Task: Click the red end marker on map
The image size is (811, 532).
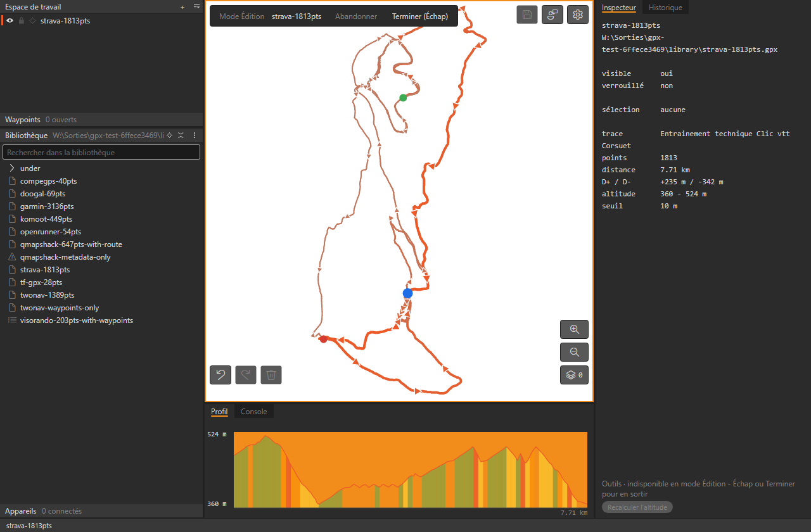Action: 323,339
